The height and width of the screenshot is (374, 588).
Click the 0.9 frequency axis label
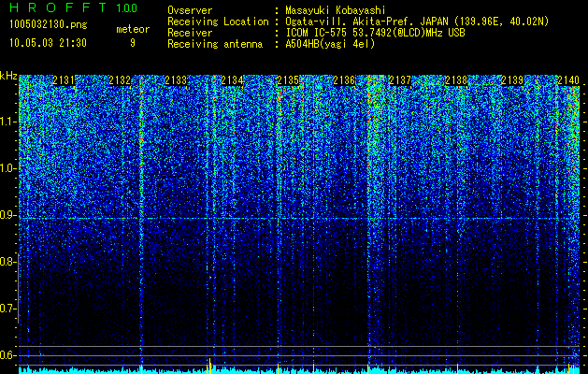(8, 215)
